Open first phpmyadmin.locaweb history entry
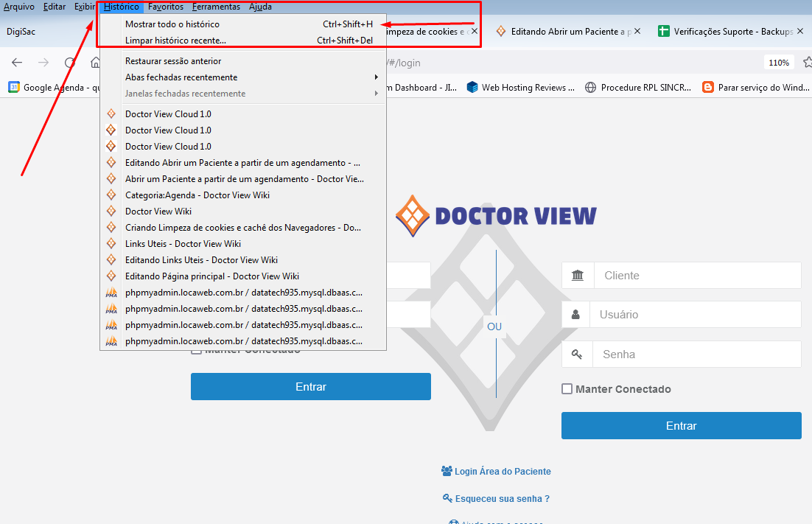The width and height of the screenshot is (812, 524). point(243,293)
